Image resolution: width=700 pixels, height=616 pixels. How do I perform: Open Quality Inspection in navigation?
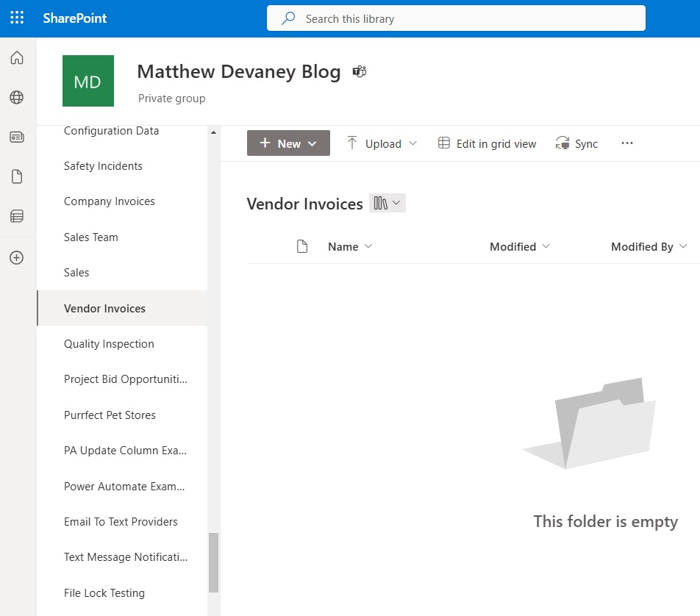pos(109,344)
